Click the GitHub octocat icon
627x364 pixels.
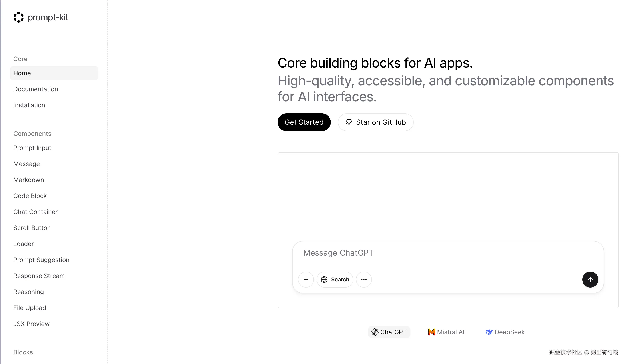coord(349,122)
